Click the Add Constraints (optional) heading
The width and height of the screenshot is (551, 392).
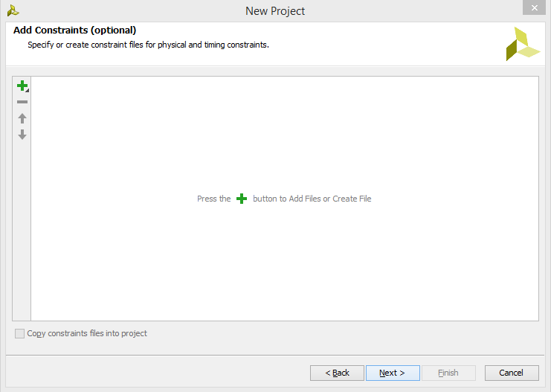[75, 30]
